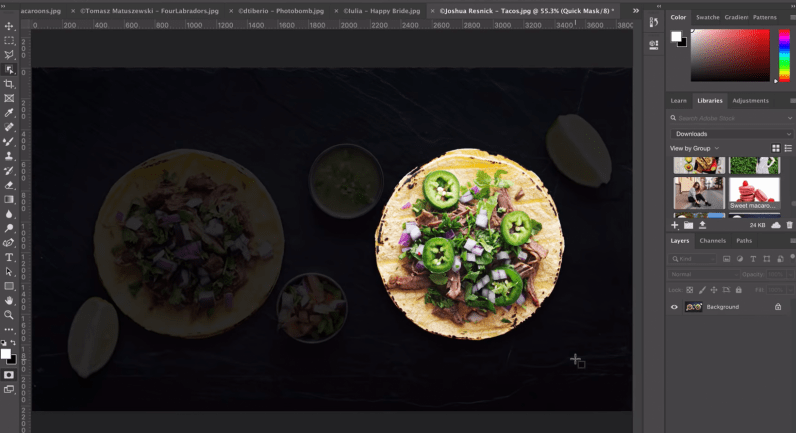Switch to the Channels tab
This screenshot has width=796, height=433.
click(712, 241)
